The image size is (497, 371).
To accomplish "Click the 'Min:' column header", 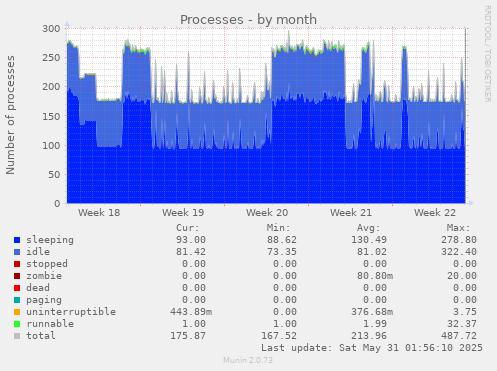I will coord(278,228).
